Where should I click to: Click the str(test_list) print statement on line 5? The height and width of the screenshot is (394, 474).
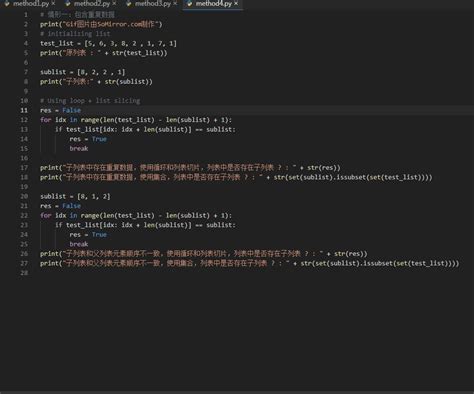coord(104,53)
